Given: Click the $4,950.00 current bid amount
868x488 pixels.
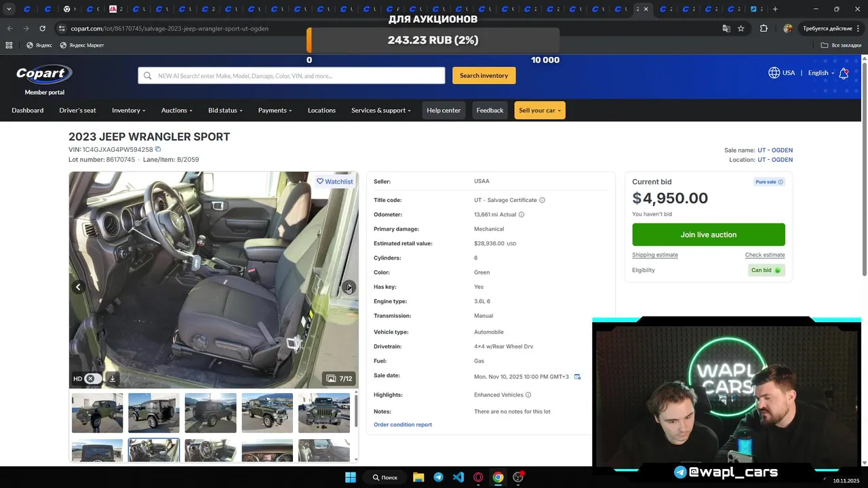Looking at the screenshot, I should (670, 199).
